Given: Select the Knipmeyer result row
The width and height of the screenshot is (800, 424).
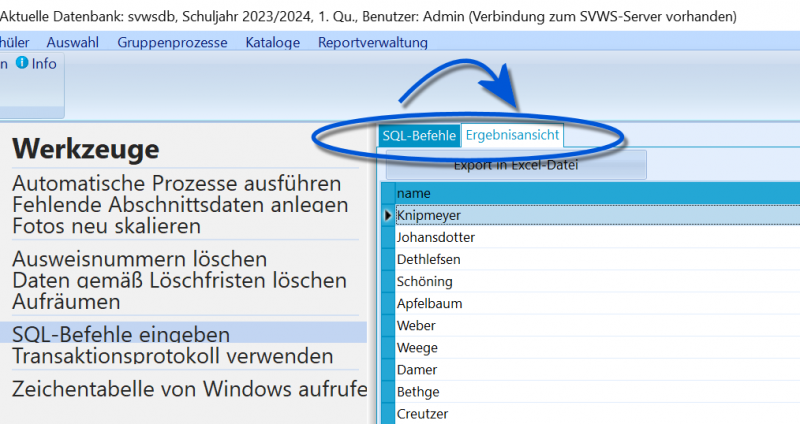Looking at the screenshot, I should tap(598, 215).
